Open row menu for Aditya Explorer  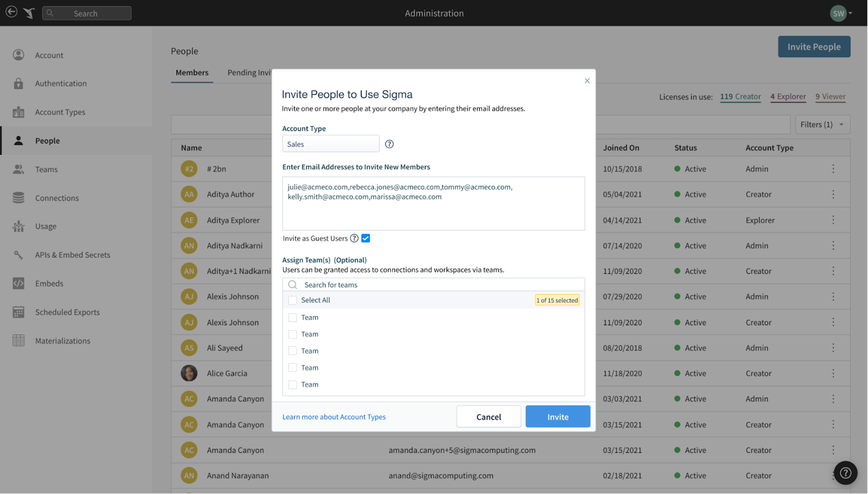click(833, 220)
